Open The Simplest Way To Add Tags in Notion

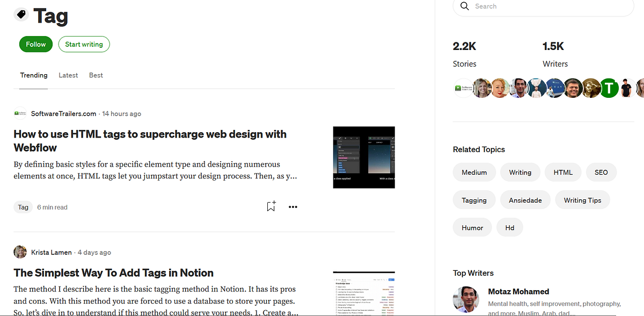pyautogui.click(x=114, y=272)
